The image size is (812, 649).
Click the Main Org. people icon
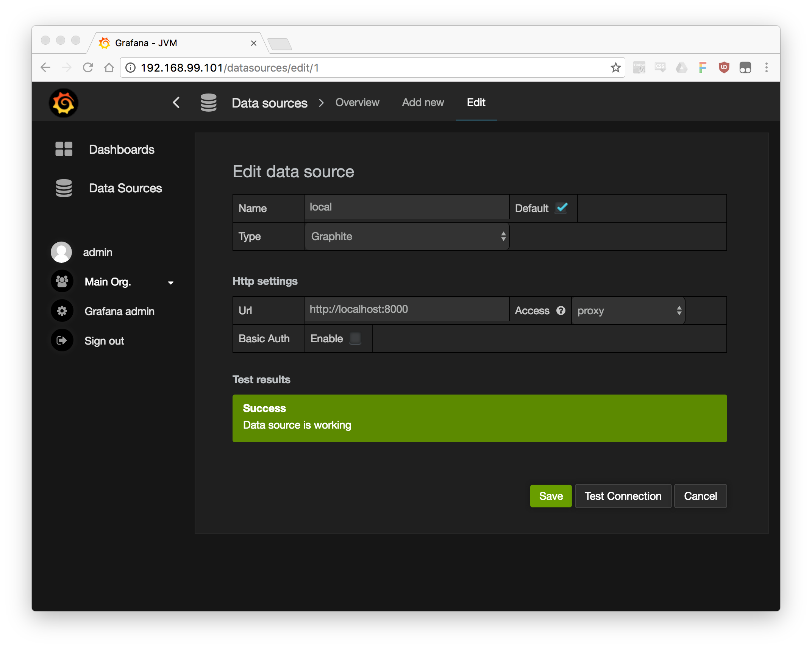point(62,281)
